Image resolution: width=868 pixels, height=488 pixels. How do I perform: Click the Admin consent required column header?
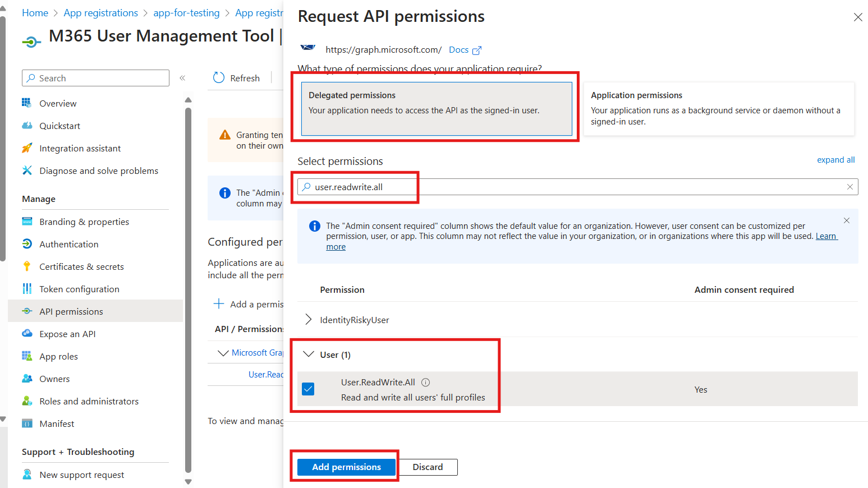click(x=744, y=289)
